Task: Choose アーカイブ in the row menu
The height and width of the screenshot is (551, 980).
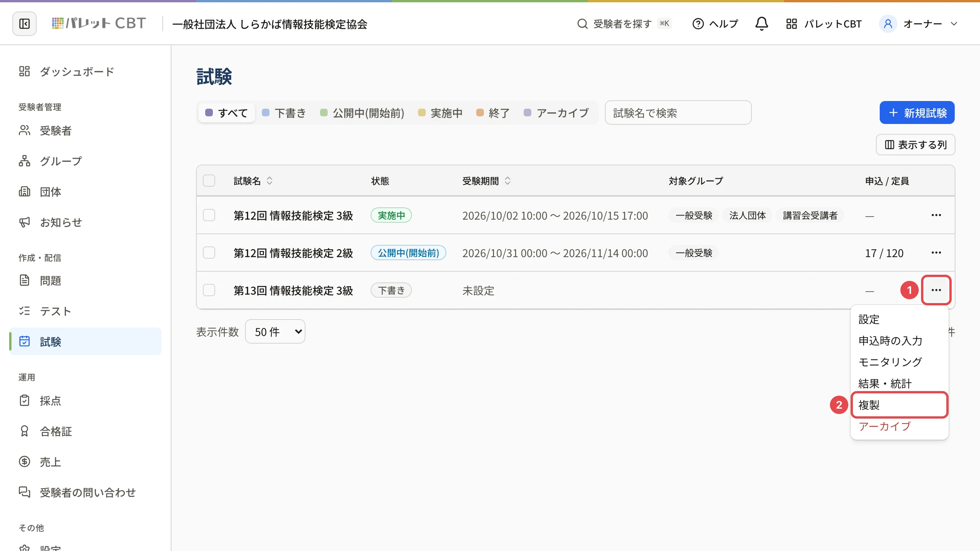Action: pyautogui.click(x=899, y=426)
